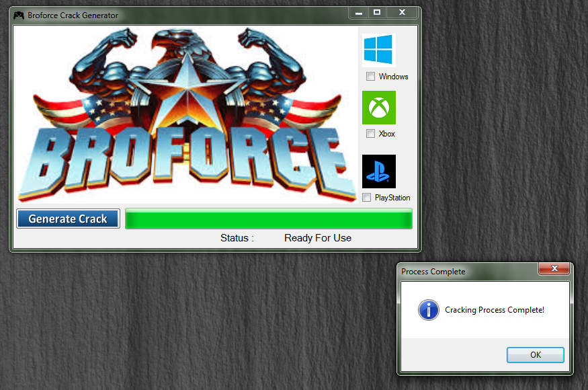Maximize the Broforce Crack Generator window
Screen dimensions: 588x390
(x=377, y=12)
